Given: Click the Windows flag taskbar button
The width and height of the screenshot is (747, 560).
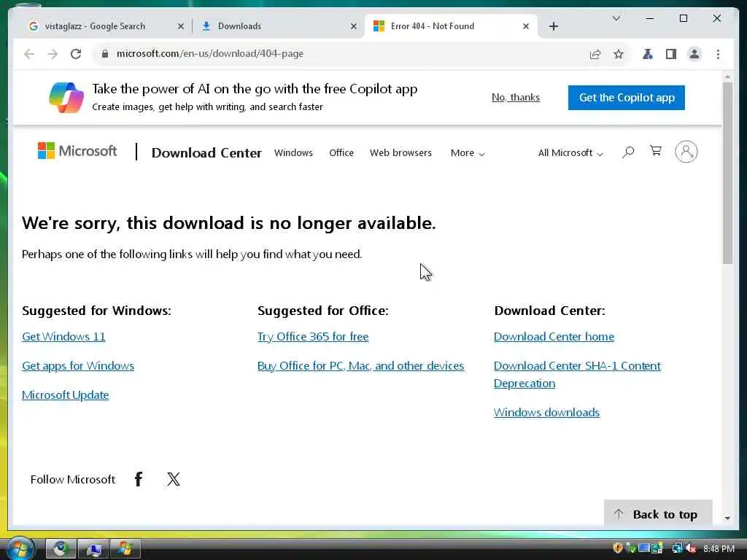Looking at the screenshot, I should click(125, 549).
